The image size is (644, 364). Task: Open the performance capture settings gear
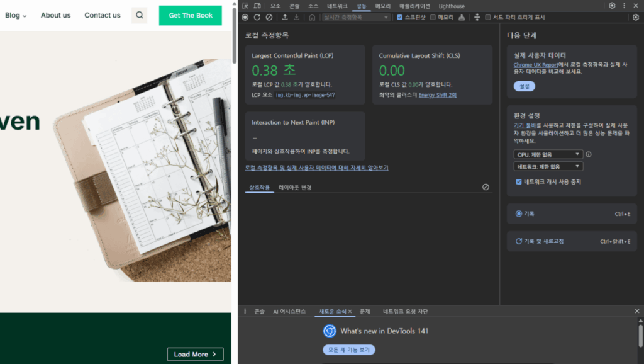[x=635, y=17]
